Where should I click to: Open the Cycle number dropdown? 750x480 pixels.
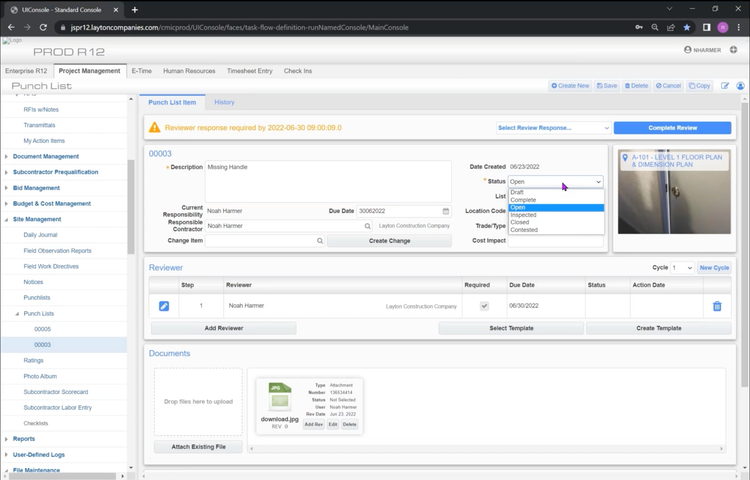coord(682,268)
